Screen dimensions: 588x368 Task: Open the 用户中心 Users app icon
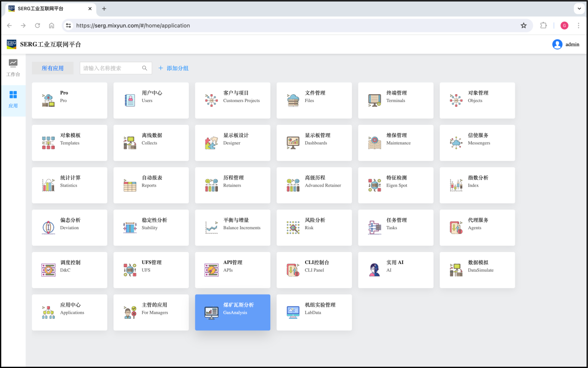coord(130,100)
